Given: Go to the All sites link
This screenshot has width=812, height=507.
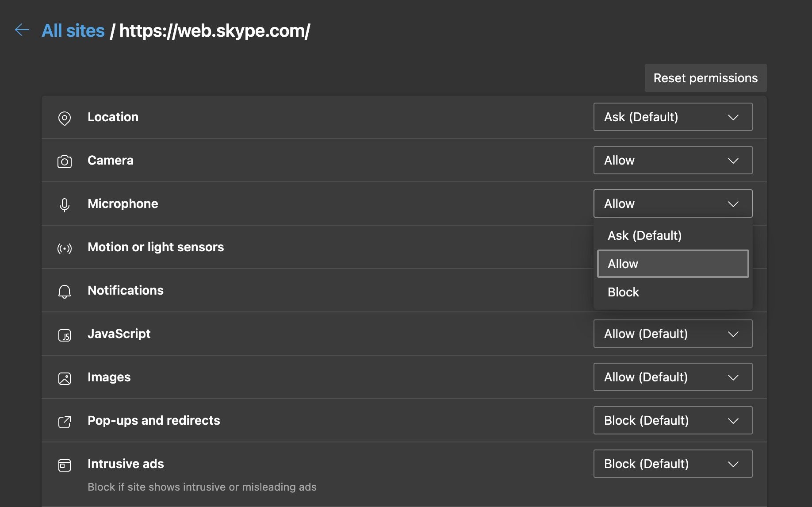Looking at the screenshot, I should tap(73, 31).
